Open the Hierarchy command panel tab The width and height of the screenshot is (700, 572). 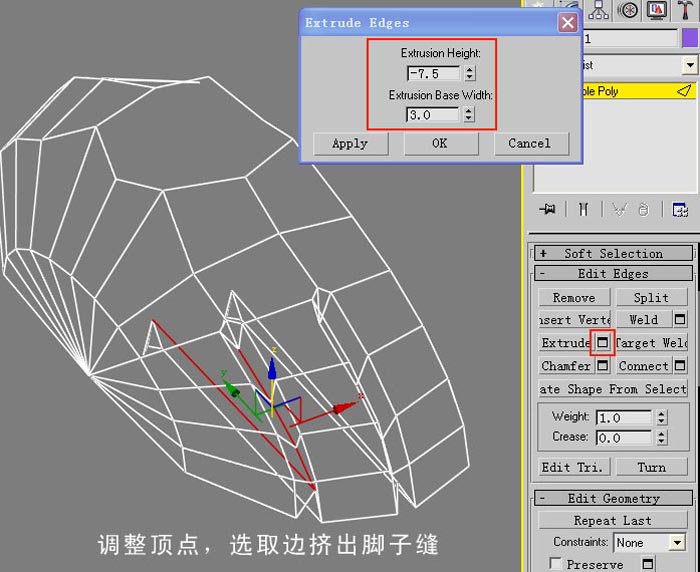(x=598, y=10)
